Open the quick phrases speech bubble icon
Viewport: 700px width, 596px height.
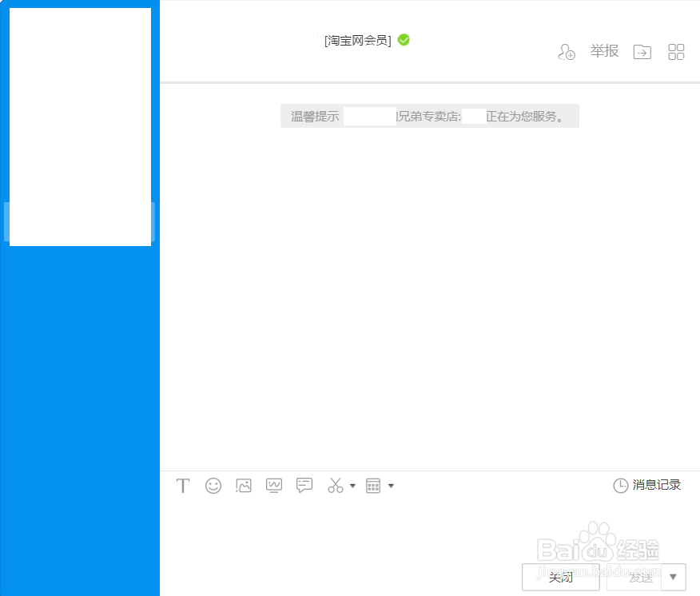pos(304,485)
